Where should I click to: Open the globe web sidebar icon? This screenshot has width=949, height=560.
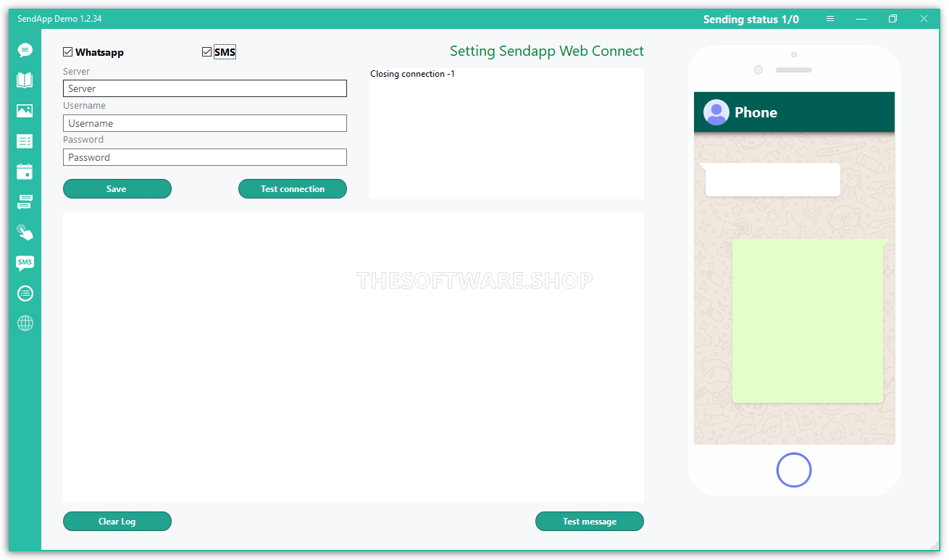click(25, 323)
